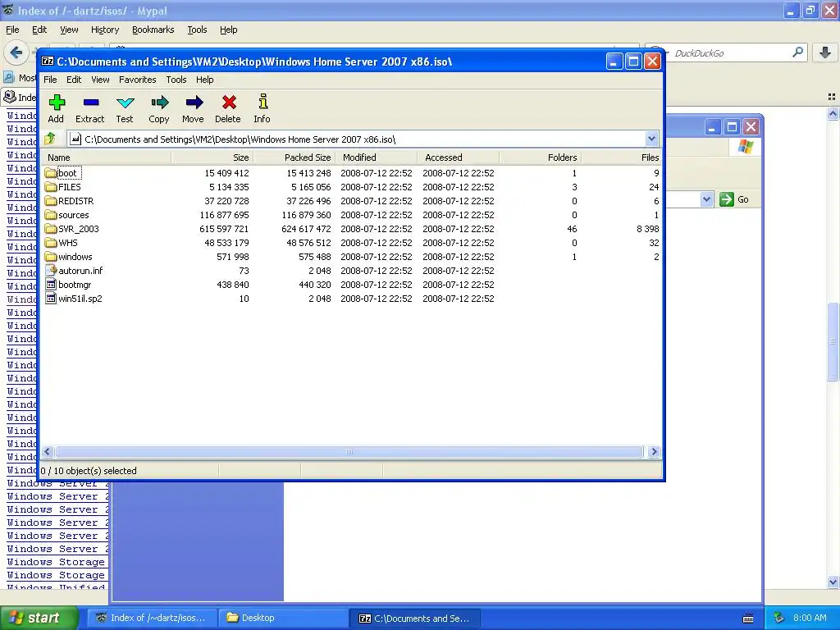The height and width of the screenshot is (630, 840).
Task: Open the 7-Zip File menu
Action: [x=50, y=80]
